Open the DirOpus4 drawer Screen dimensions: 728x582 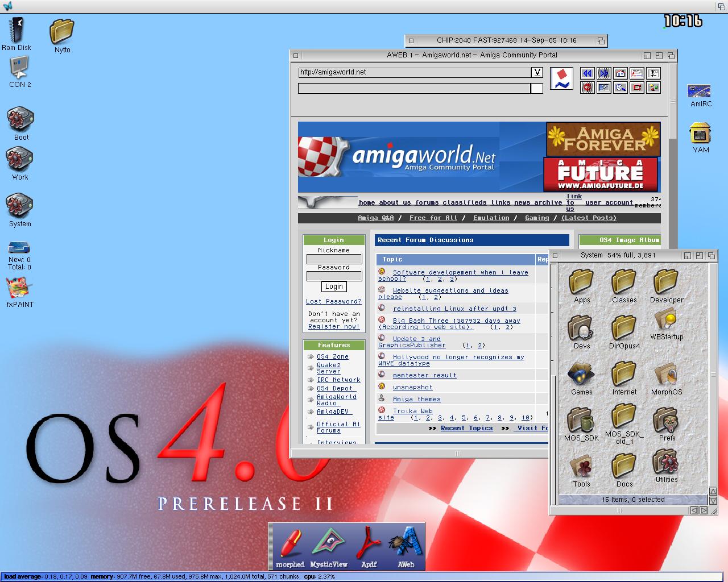pyautogui.click(x=624, y=332)
